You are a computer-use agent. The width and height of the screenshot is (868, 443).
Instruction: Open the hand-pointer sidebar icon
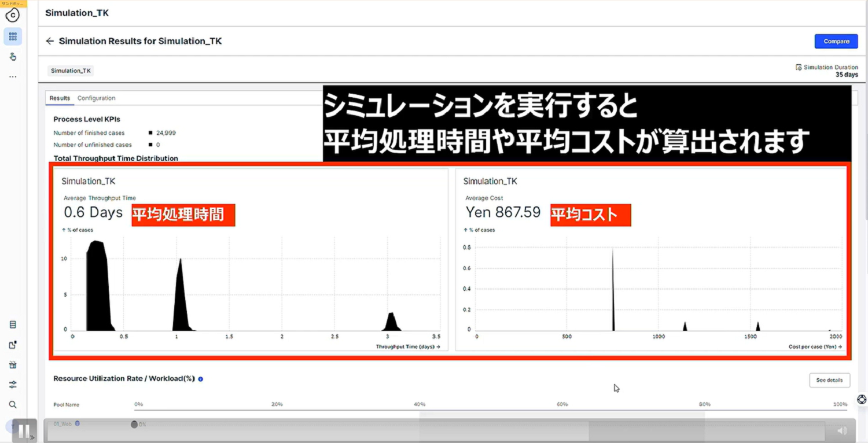coord(13,57)
